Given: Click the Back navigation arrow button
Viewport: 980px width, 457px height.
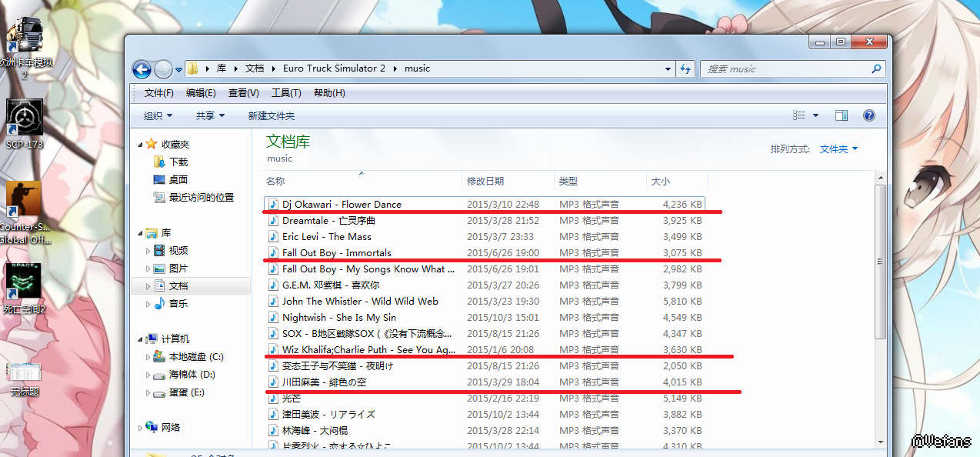Looking at the screenshot, I should 142,70.
